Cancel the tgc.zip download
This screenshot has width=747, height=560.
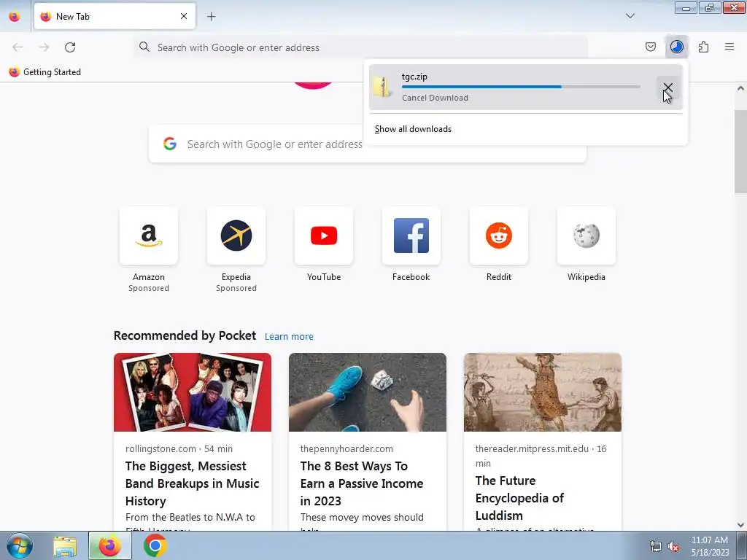667,87
